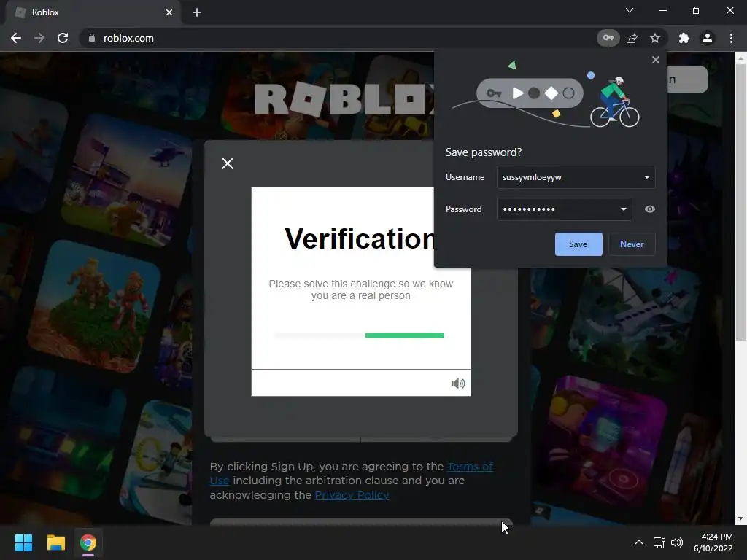Viewport: 747px width, 560px height.
Task: Click Never in the password popup
Action: pos(632,244)
